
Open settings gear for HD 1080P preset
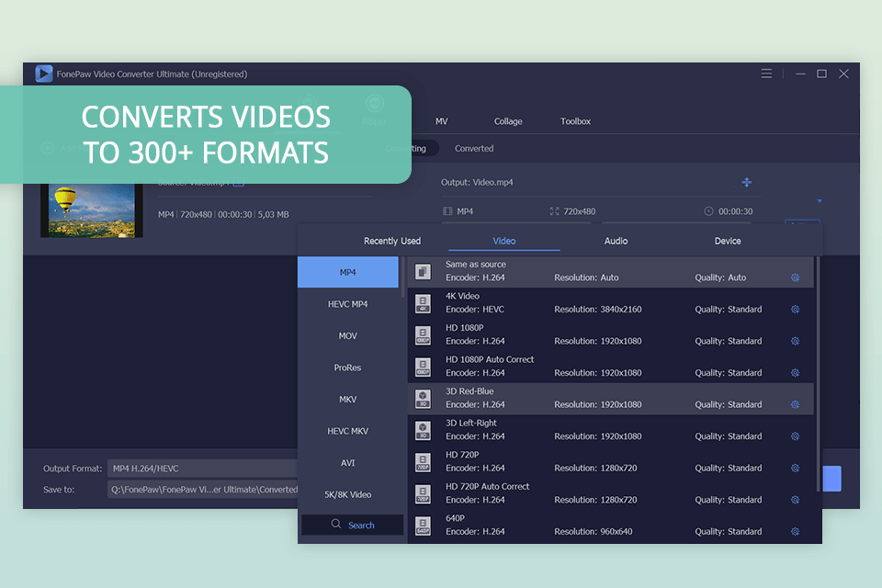(795, 341)
